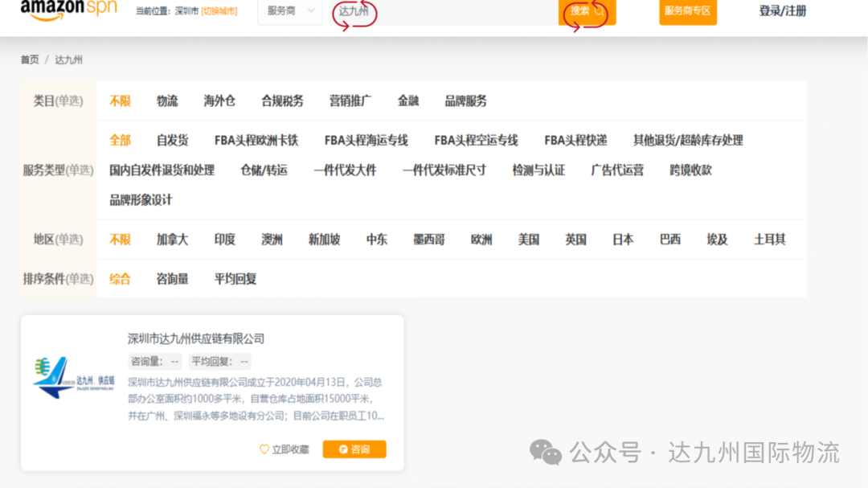Open the 服务商专区 section
This screenshot has height=488, width=868.
(x=688, y=11)
